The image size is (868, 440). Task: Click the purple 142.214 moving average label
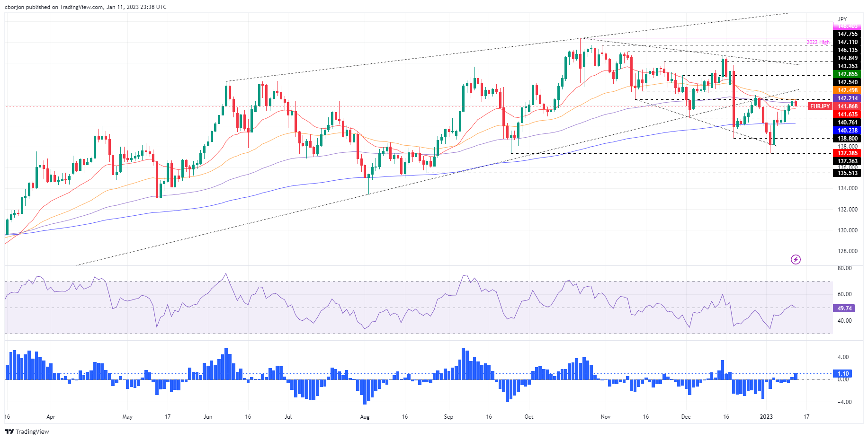click(847, 98)
